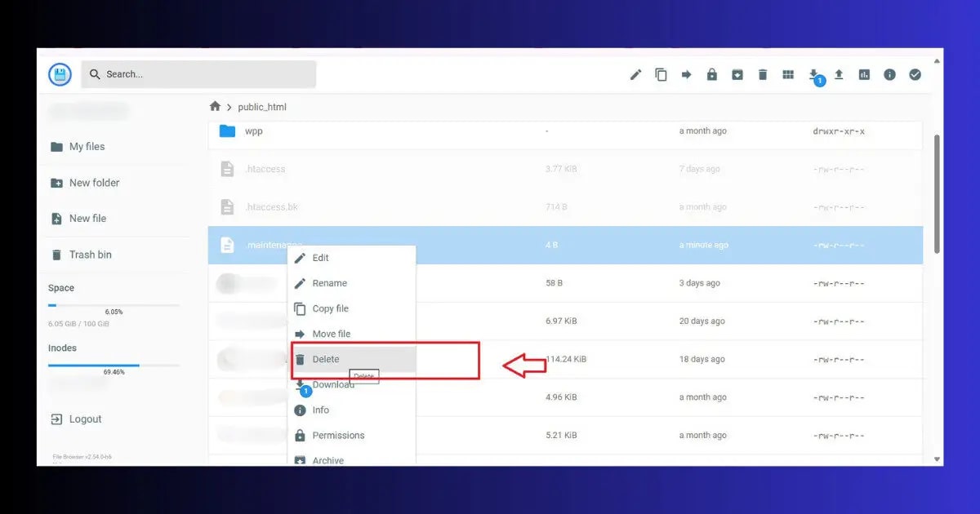The height and width of the screenshot is (514, 980).
Task: Select the Copy icon in the toolbar
Action: click(660, 74)
